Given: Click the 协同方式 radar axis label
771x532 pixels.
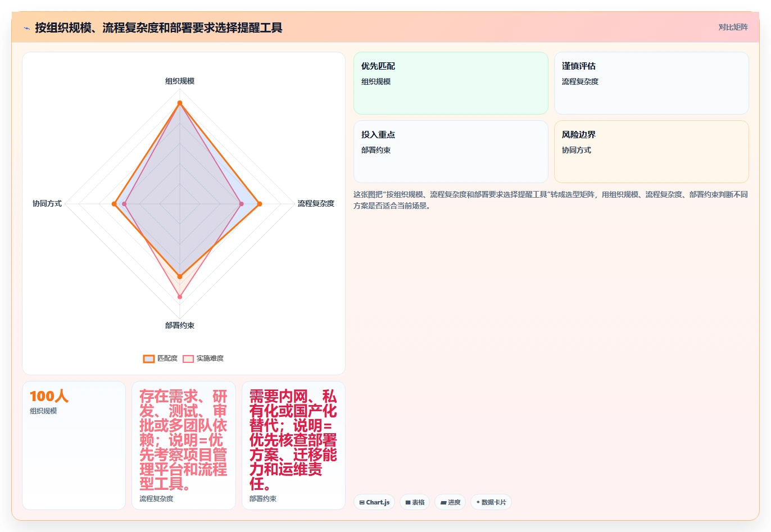Looking at the screenshot, I should pos(47,203).
